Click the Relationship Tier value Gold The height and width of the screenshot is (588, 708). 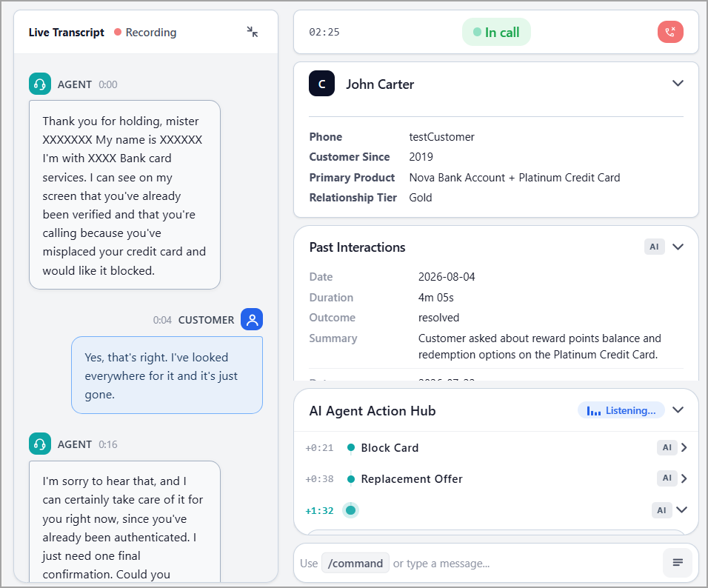coord(421,197)
